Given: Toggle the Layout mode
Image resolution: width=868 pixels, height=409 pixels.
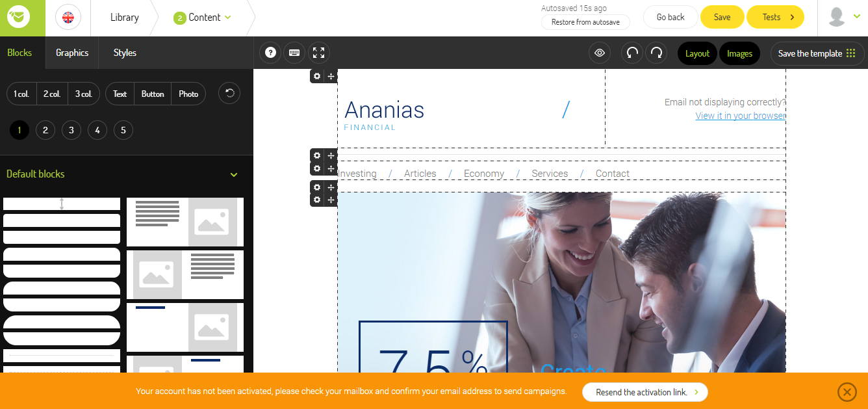Looking at the screenshot, I should (697, 53).
